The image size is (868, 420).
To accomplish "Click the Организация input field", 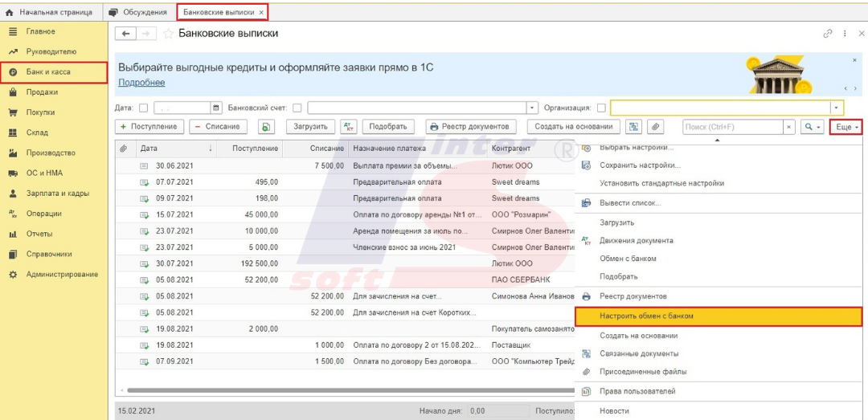I will (721, 108).
